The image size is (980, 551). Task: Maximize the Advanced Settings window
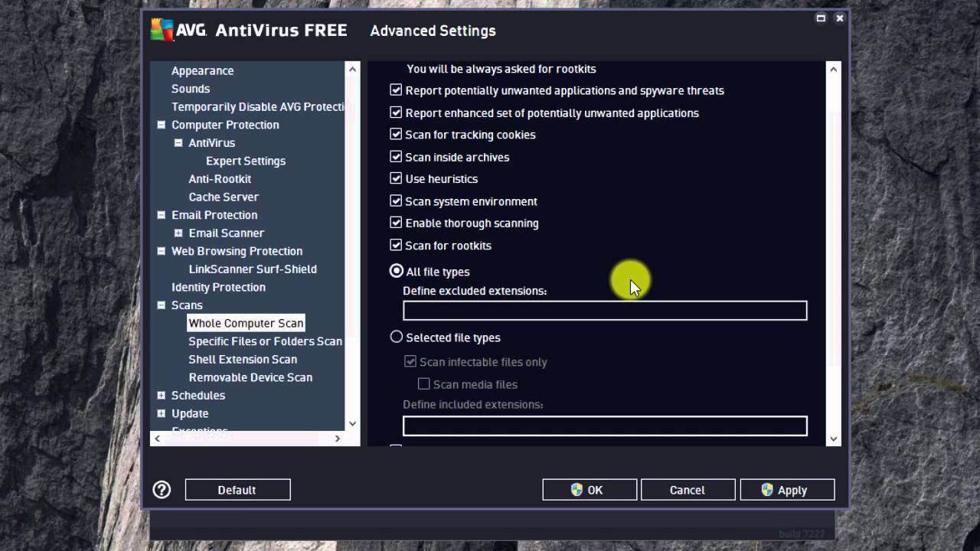(821, 18)
